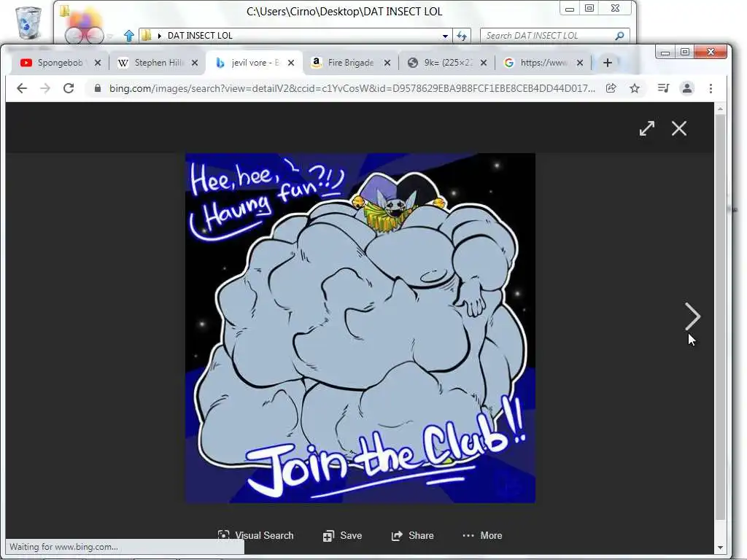Expand the Explorer address bar dropdown arrow

445,36
